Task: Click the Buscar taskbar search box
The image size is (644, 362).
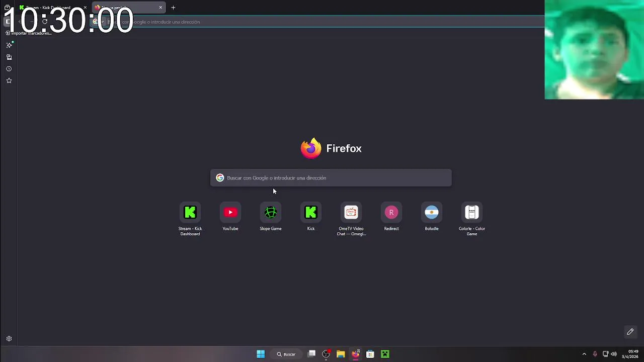Action: [286, 354]
